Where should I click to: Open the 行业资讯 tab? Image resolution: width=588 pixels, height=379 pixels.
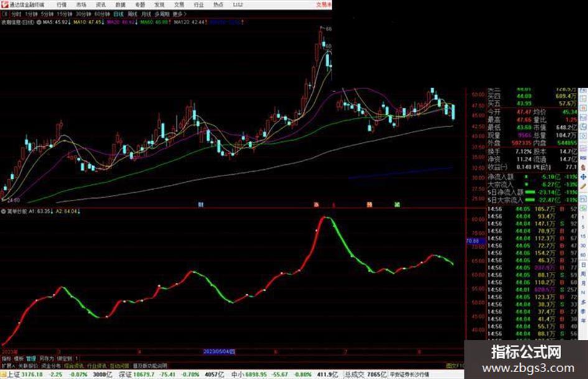[x=96, y=365]
